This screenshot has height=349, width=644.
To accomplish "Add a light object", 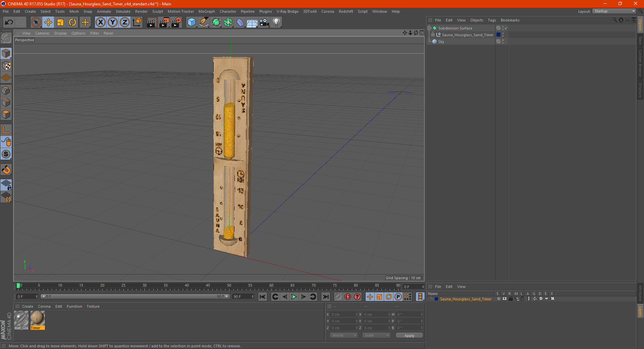I will point(276,22).
